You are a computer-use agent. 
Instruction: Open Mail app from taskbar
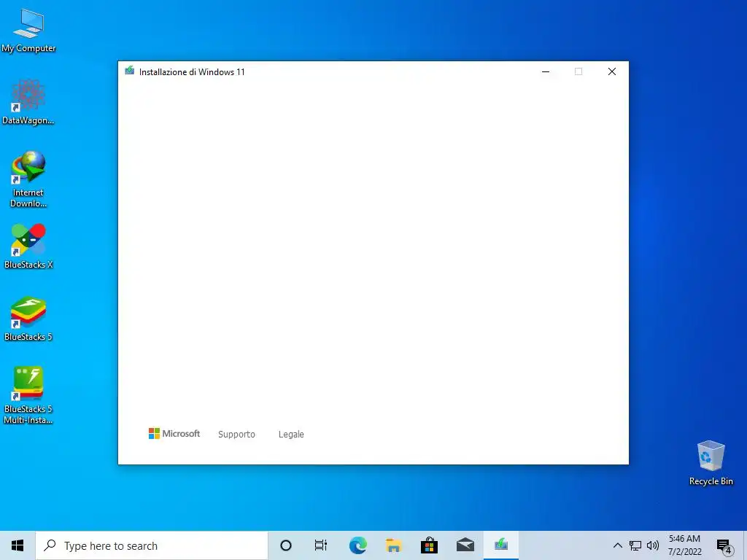(x=465, y=545)
